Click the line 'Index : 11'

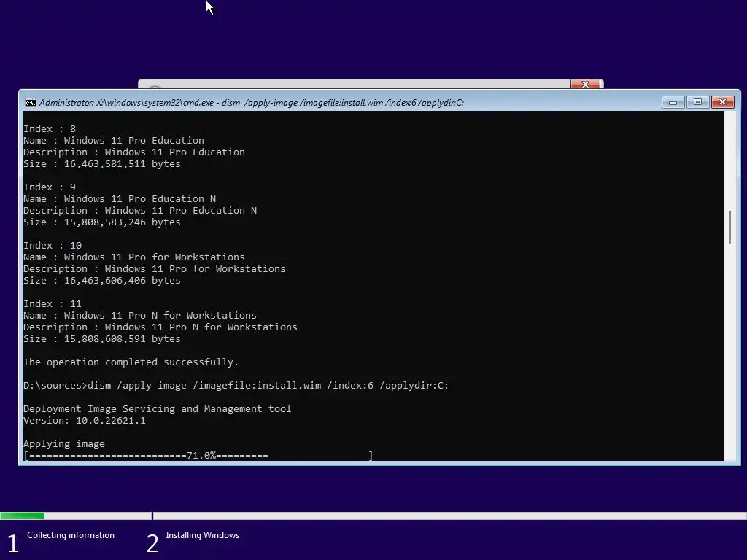coord(53,304)
